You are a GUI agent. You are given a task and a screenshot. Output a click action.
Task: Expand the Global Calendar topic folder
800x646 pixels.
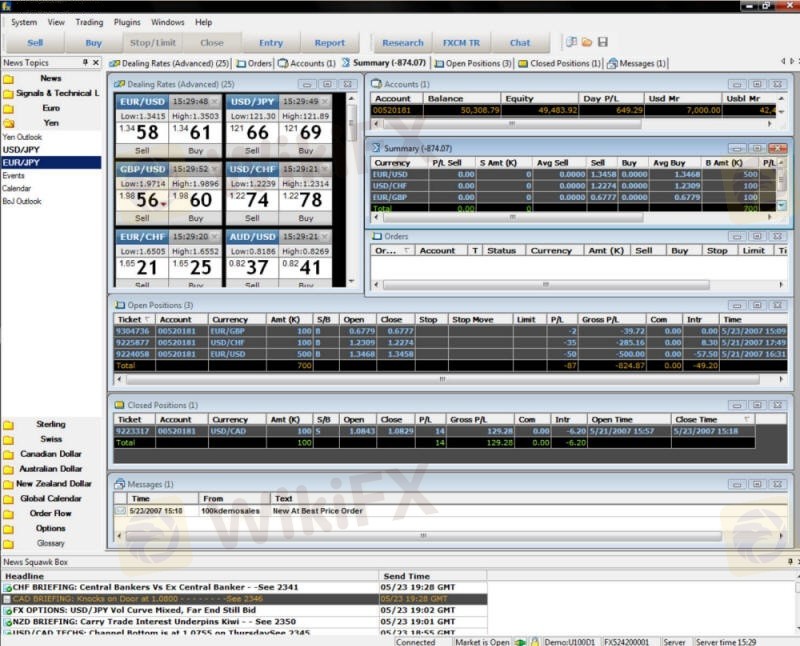(9, 498)
